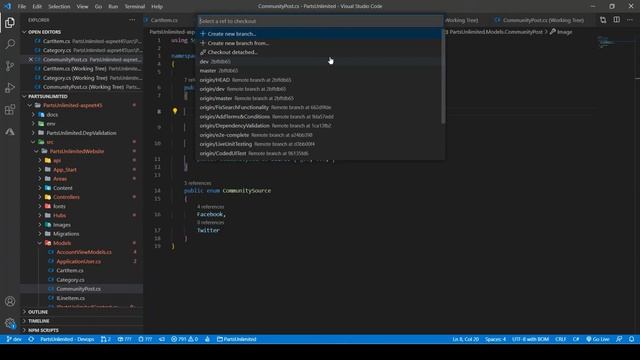Click CRLF end of line indicator
The width and height of the screenshot is (640, 360).
560,339
